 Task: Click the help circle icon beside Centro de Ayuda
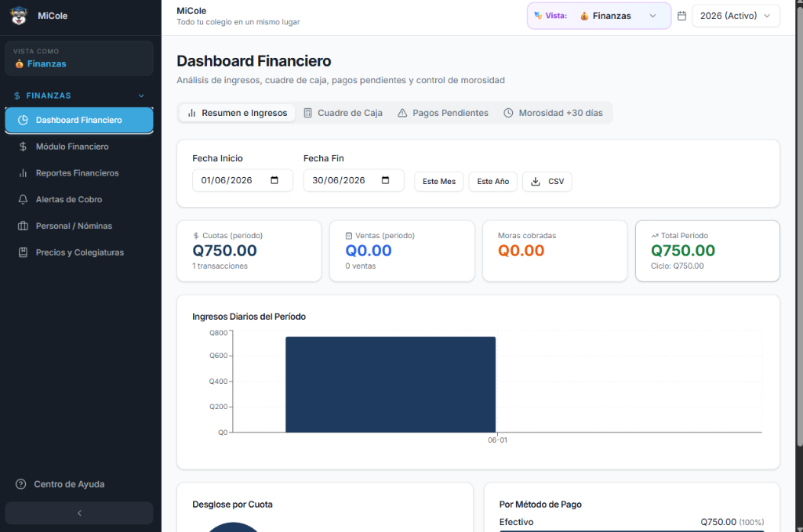20,484
